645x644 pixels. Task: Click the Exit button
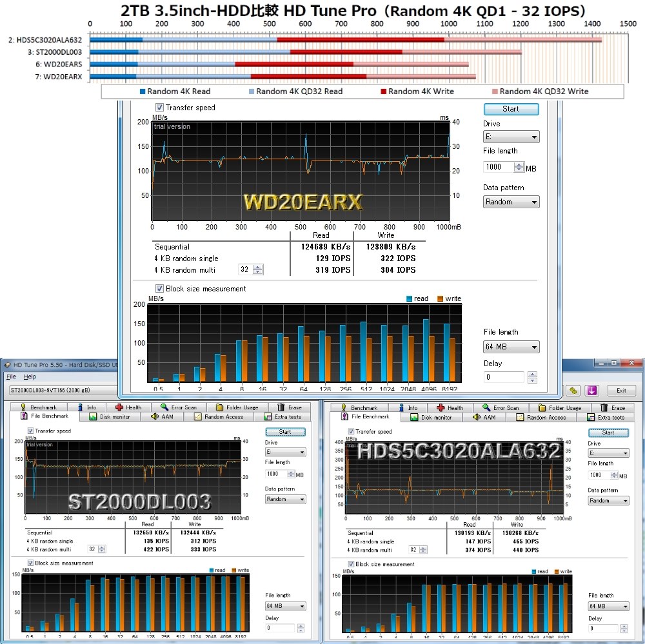pos(621,390)
